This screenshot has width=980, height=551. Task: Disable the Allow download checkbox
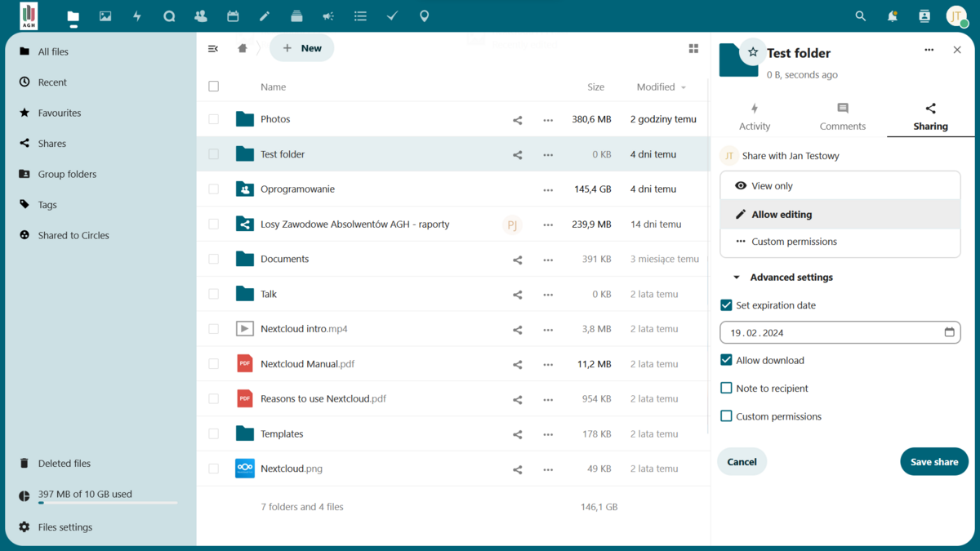click(726, 360)
